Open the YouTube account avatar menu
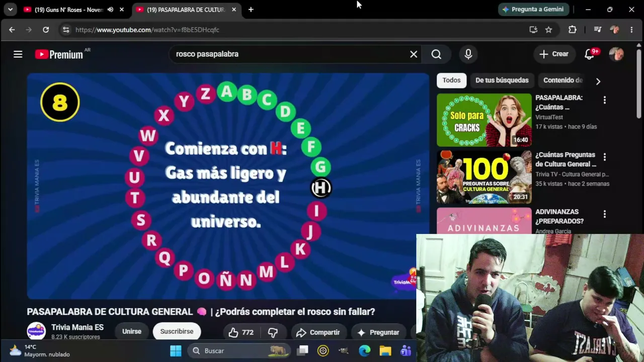644x362 pixels. pos(616,54)
